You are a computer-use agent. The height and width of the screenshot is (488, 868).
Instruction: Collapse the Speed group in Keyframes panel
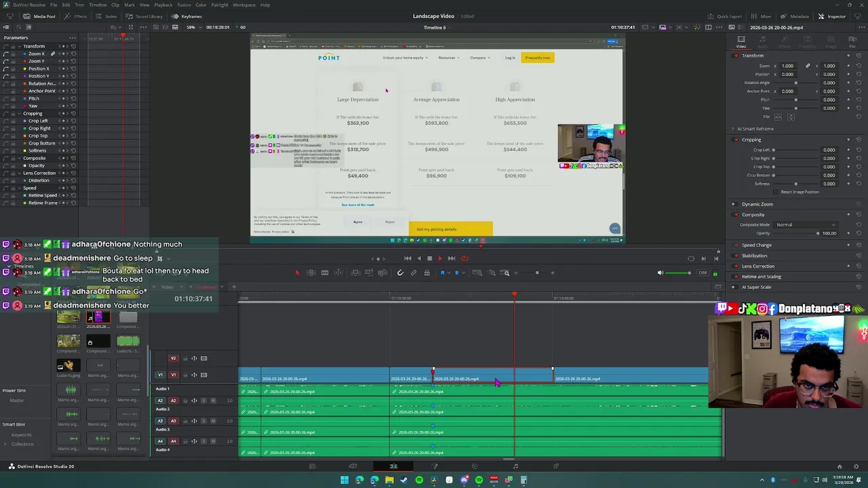(x=20, y=188)
